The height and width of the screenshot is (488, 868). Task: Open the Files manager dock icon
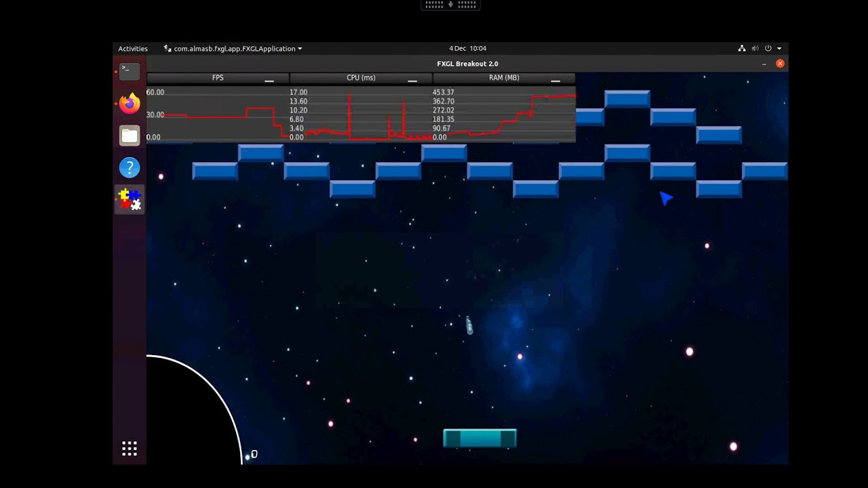[130, 136]
